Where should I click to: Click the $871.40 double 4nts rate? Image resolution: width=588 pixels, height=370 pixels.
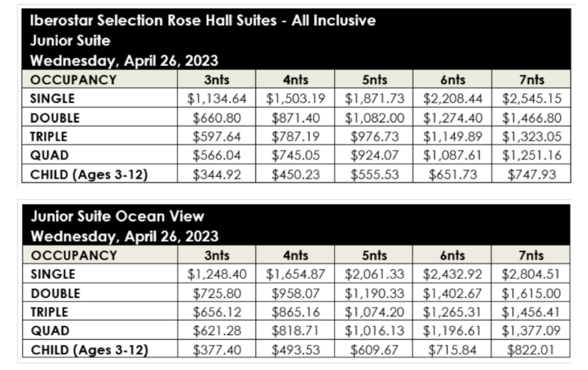(x=294, y=117)
